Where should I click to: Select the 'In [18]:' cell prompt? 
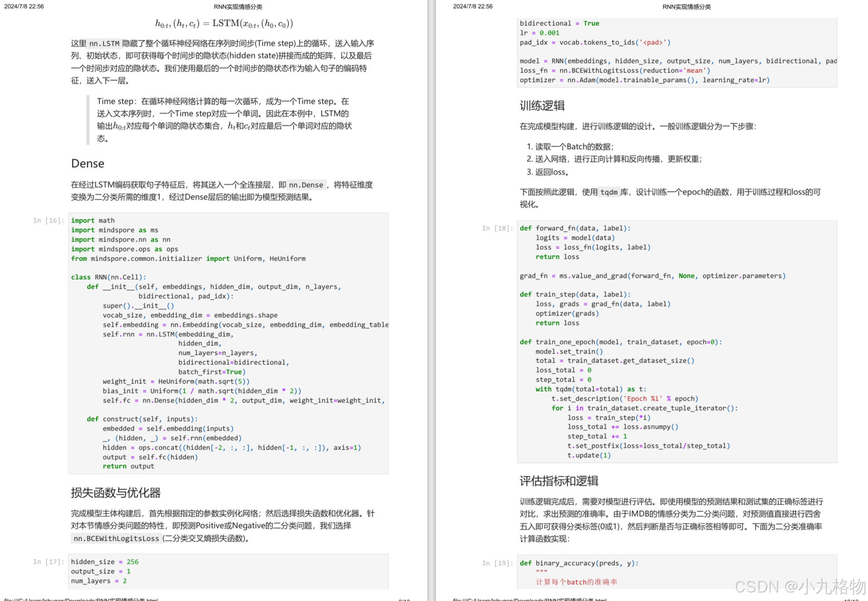coord(497,228)
